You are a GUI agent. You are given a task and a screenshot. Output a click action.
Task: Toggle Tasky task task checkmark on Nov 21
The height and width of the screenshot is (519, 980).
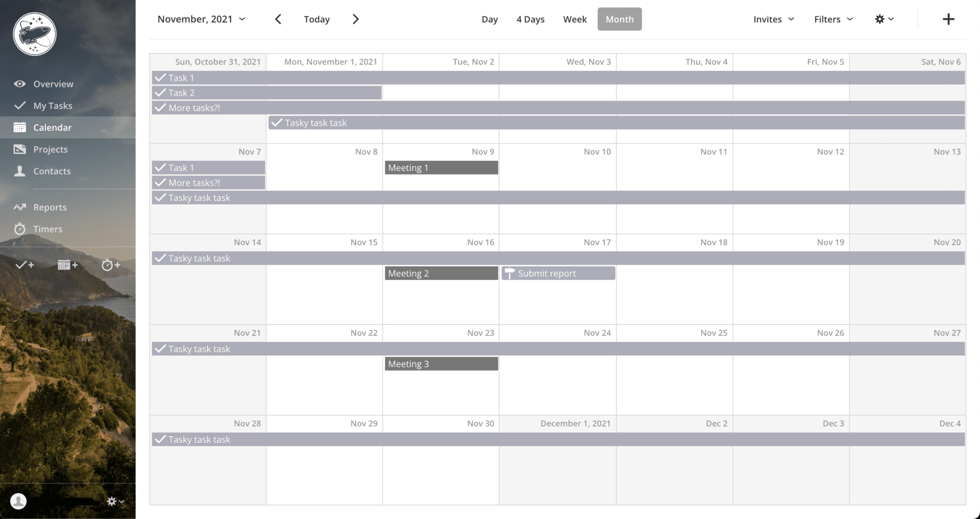coord(160,349)
